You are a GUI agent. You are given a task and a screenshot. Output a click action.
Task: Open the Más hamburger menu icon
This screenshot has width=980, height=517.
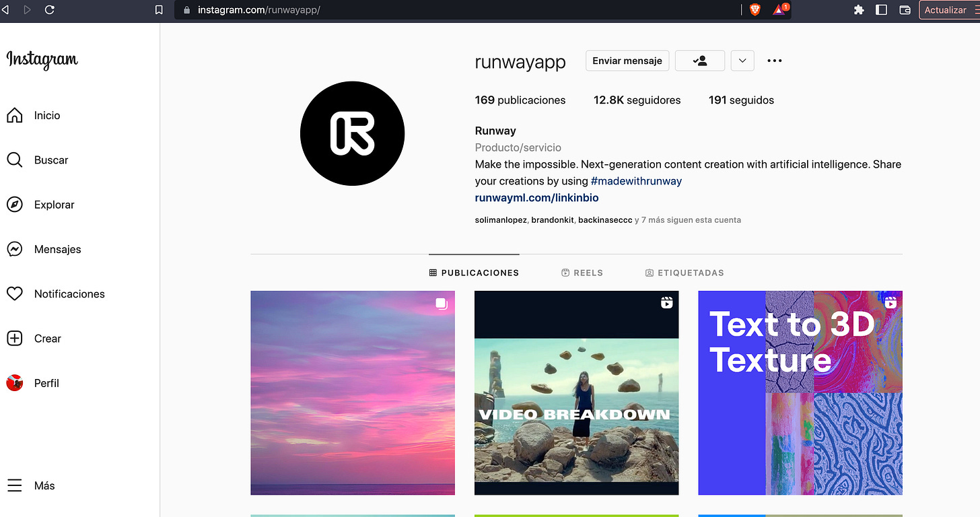(14, 486)
